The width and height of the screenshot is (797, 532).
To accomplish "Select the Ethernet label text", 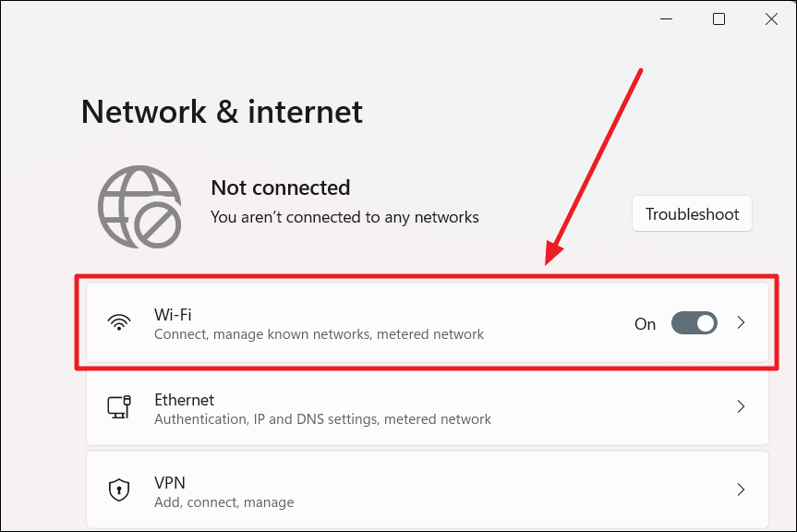I will point(184,400).
